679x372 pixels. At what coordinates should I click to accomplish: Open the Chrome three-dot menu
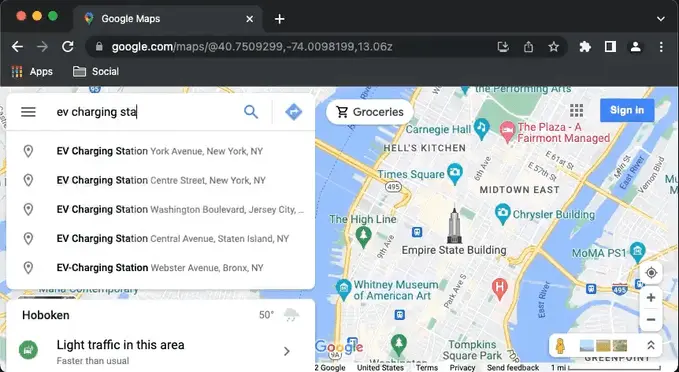tap(661, 46)
